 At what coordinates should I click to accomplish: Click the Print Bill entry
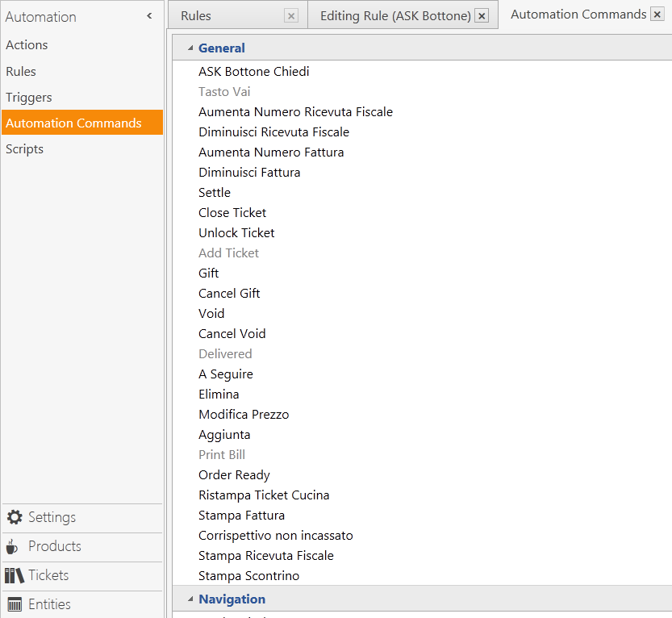(222, 454)
